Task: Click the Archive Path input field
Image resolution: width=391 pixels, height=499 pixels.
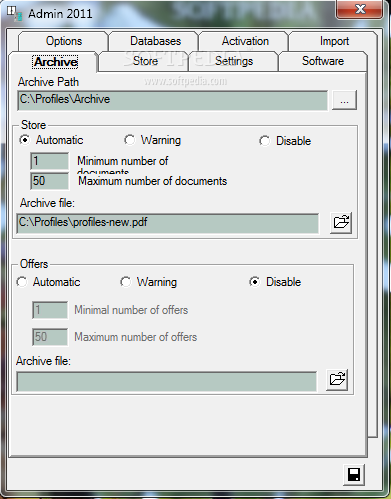Action: coord(172,100)
